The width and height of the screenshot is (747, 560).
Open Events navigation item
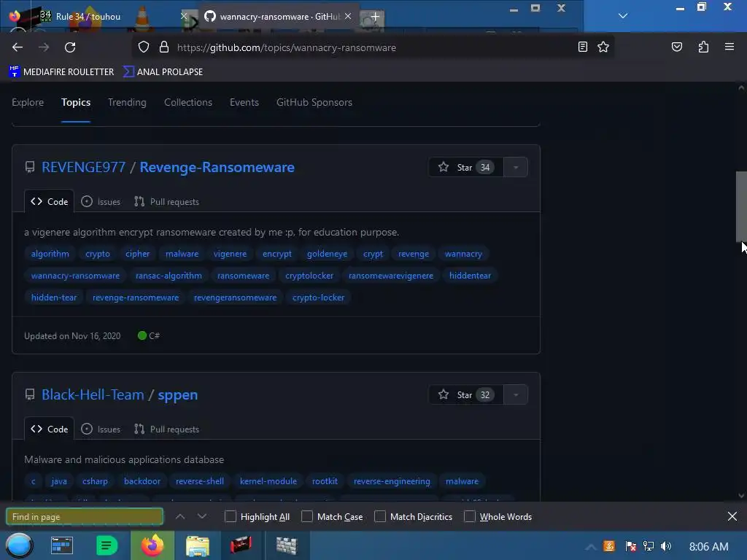pos(244,102)
